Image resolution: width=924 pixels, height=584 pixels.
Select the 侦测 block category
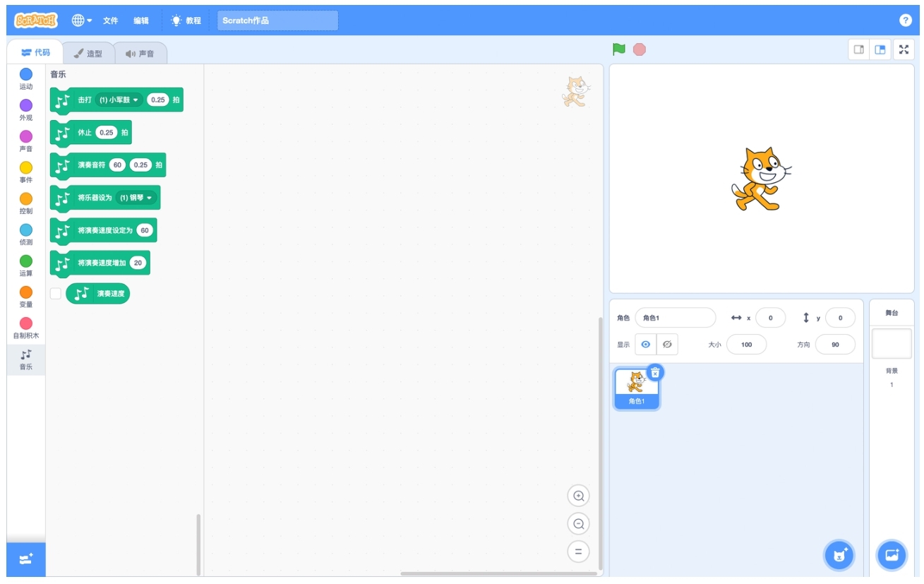tap(26, 234)
